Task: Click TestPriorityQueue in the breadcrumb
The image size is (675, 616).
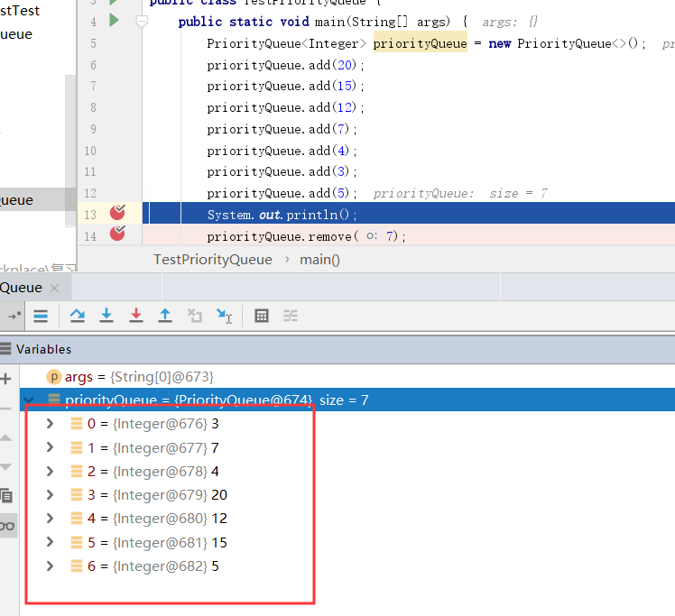Action: click(213, 260)
